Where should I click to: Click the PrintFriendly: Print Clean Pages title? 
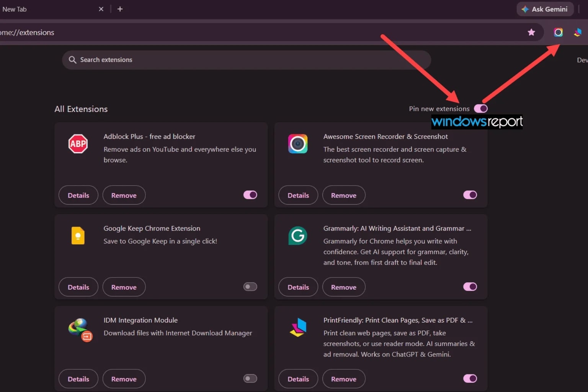point(398,320)
